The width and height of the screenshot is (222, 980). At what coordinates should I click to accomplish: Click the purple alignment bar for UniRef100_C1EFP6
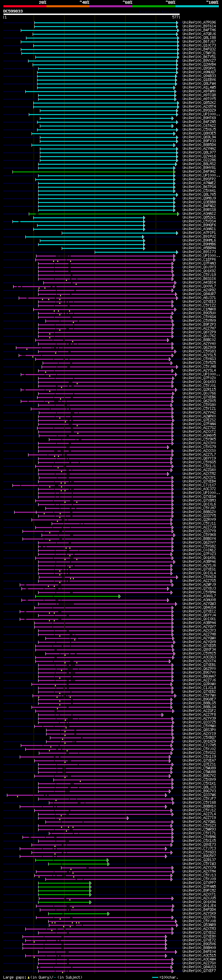click(x=105, y=259)
